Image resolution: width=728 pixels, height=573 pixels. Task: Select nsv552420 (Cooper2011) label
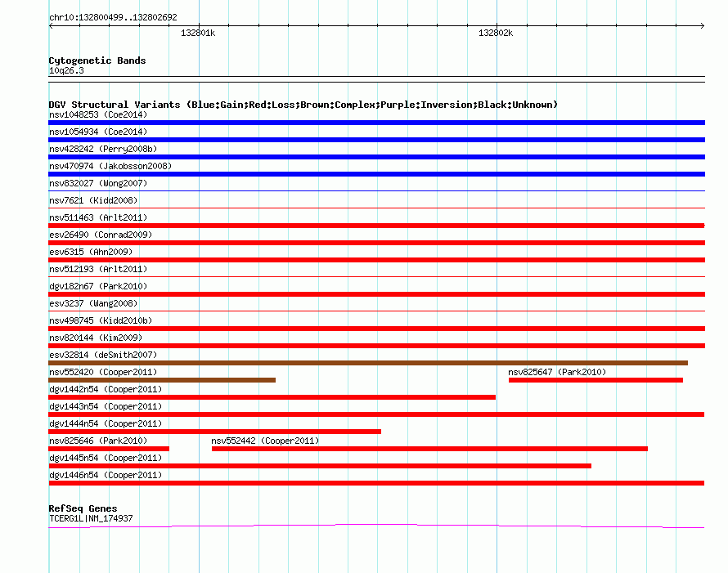[103, 372]
